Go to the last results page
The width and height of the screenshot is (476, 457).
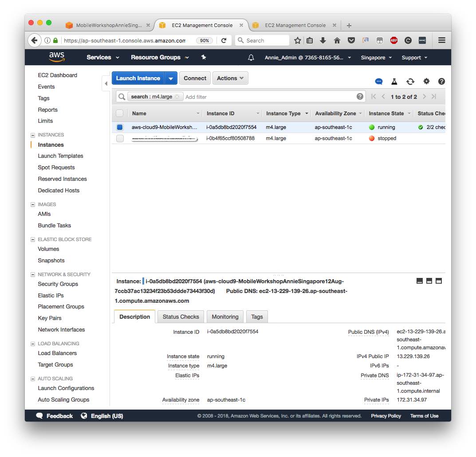(434, 97)
